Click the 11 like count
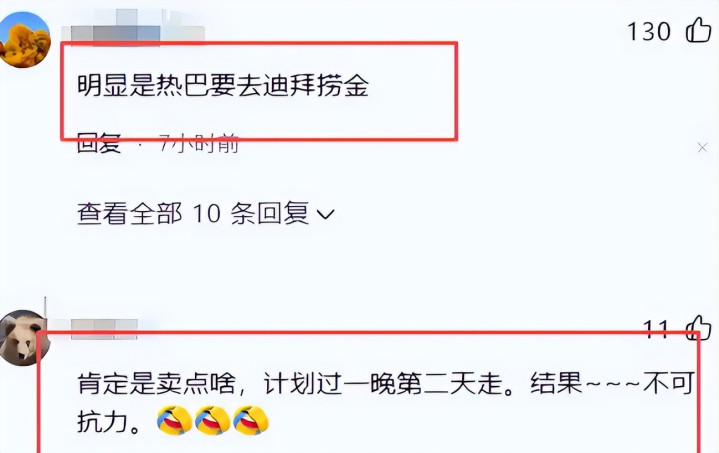The image size is (719, 453). [656, 329]
